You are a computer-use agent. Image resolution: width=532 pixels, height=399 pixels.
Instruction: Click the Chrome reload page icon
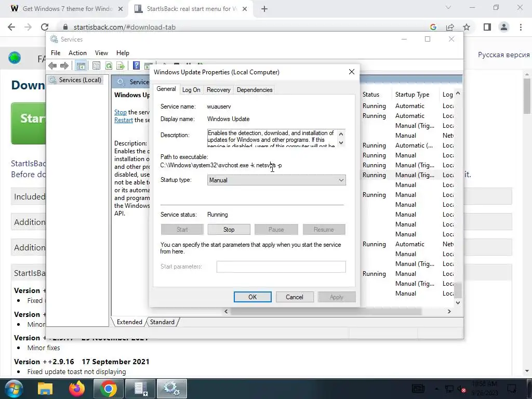point(45,27)
